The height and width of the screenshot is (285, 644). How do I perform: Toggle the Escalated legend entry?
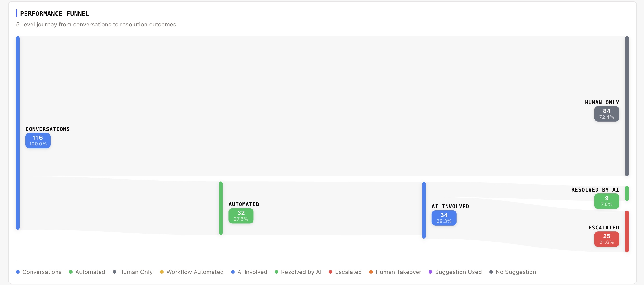345,272
